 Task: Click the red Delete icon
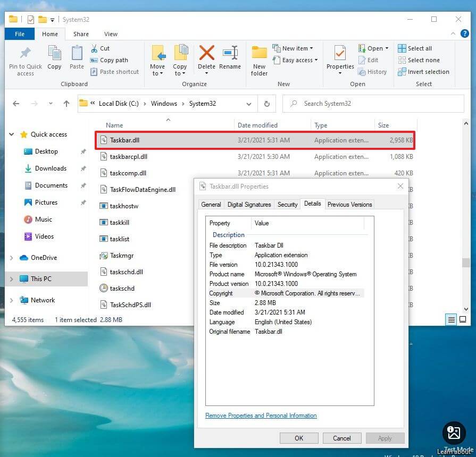tap(207, 53)
